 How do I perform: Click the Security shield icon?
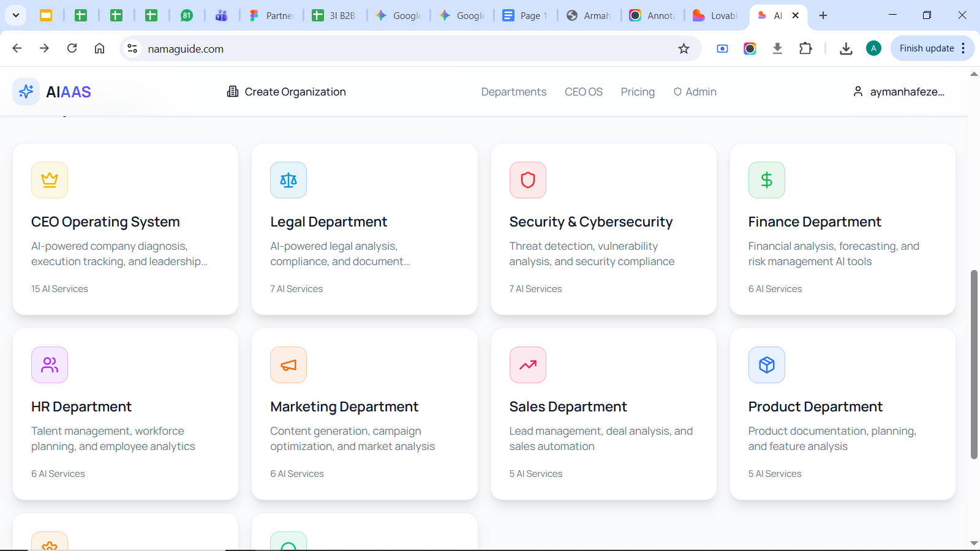click(527, 180)
